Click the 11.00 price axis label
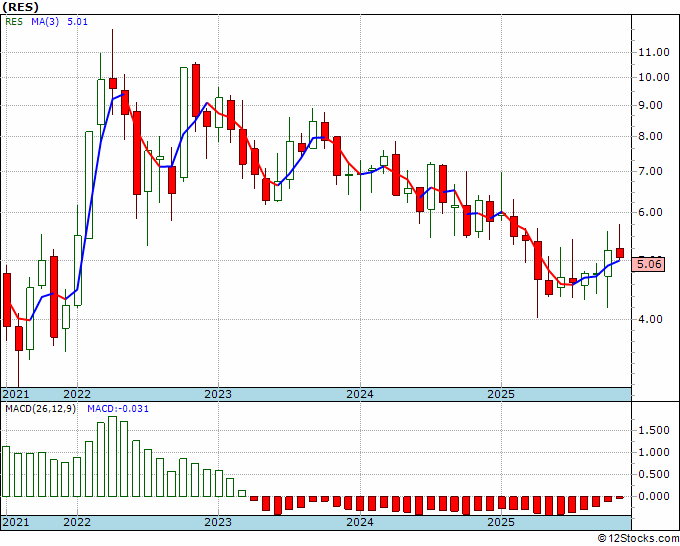The image size is (680, 546). (x=654, y=52)
